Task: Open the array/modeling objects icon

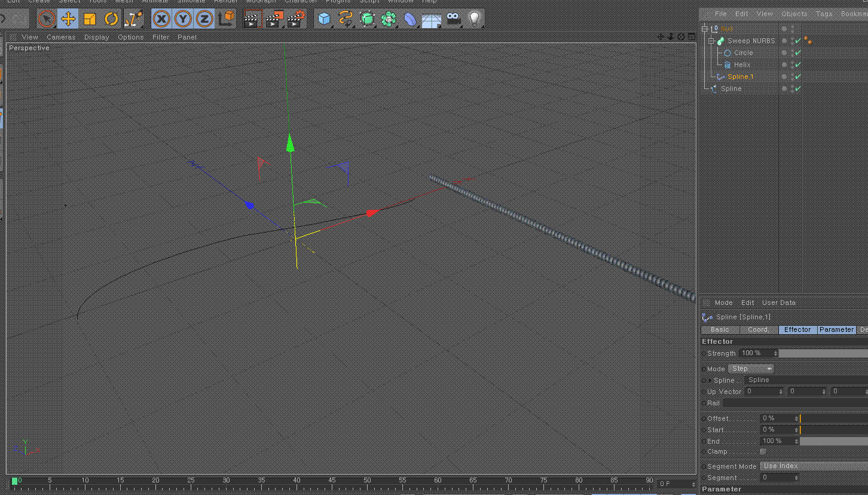Action: coord(389,19)
